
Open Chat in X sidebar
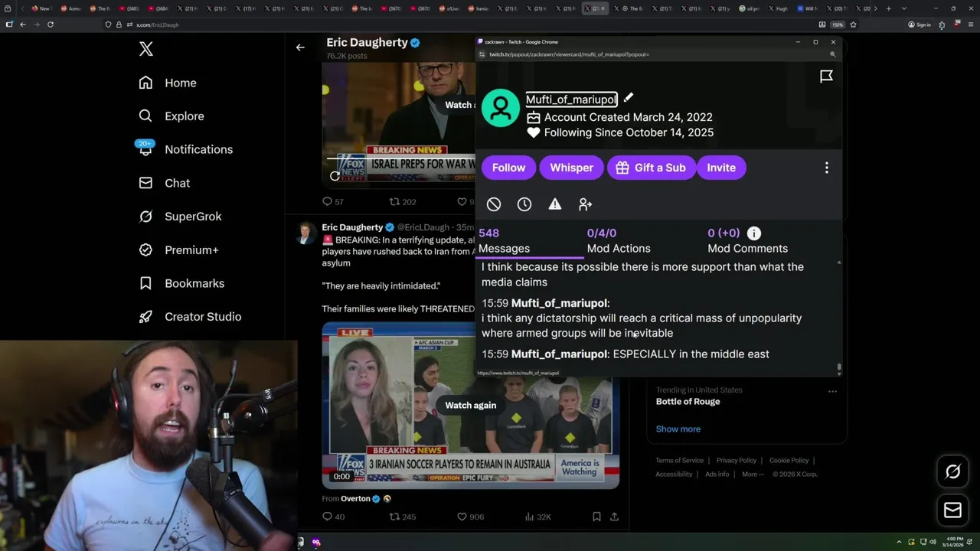point(164,183)
